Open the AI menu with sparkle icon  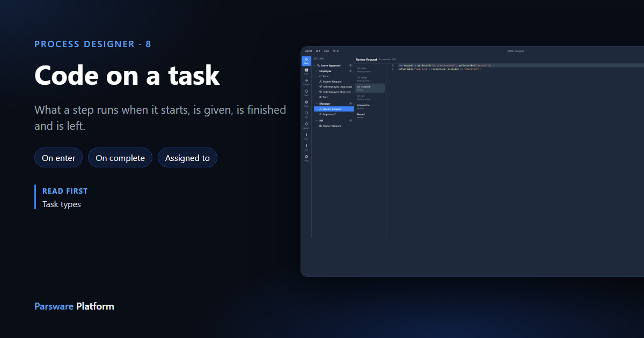tap(336, 51)
